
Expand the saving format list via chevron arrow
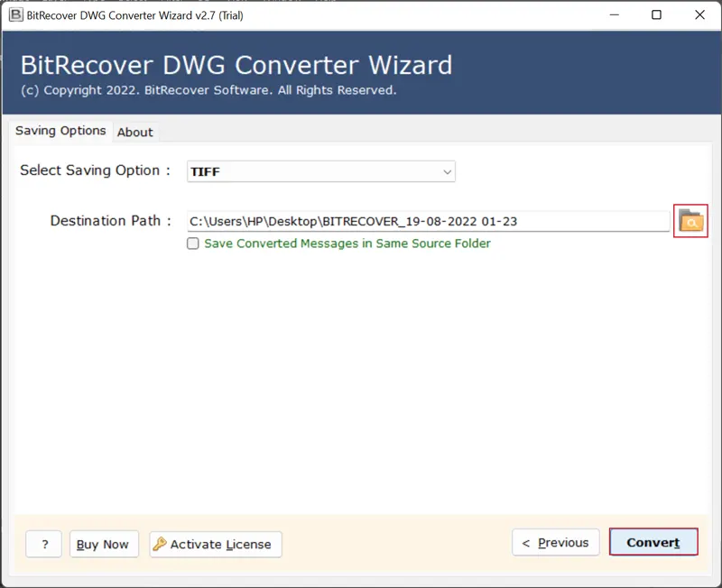(447, 171)
